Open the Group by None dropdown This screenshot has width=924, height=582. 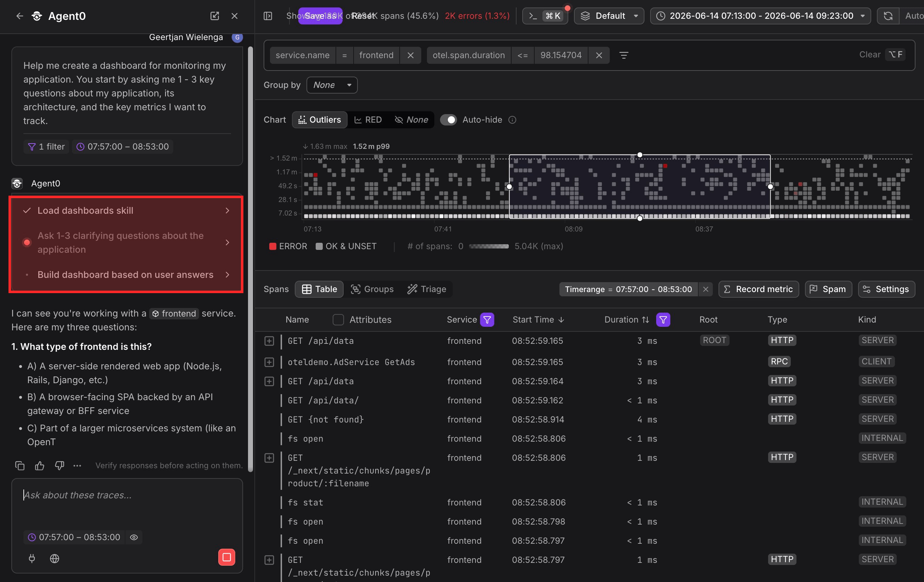tap(332, 85)
